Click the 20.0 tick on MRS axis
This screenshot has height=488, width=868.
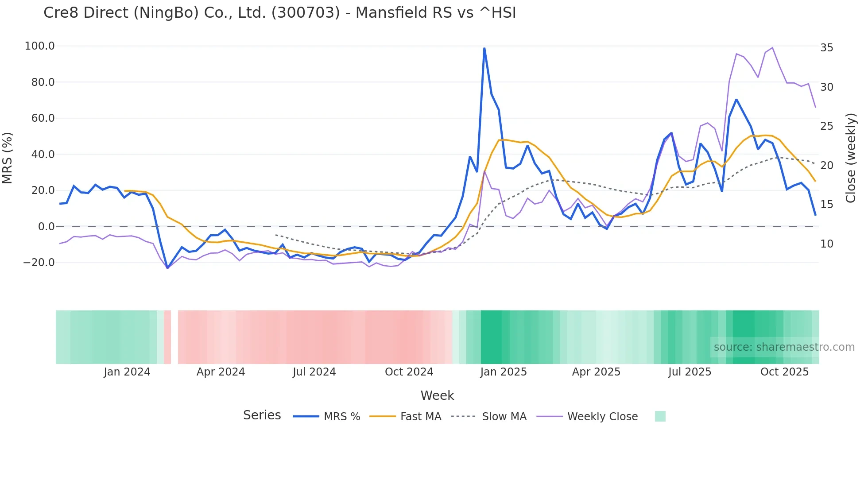43,190
